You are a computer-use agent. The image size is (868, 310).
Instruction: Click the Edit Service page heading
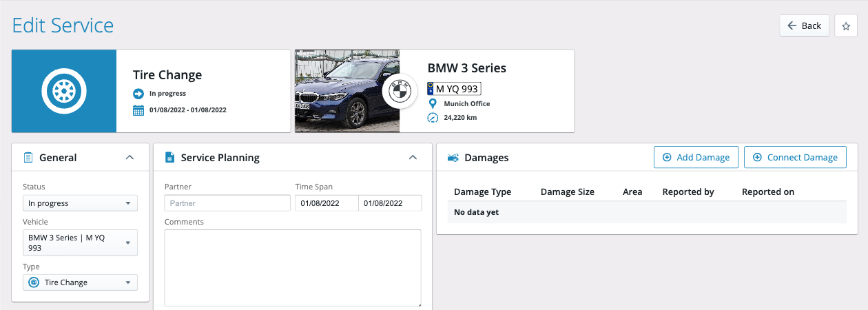click(x=63, y=25)
